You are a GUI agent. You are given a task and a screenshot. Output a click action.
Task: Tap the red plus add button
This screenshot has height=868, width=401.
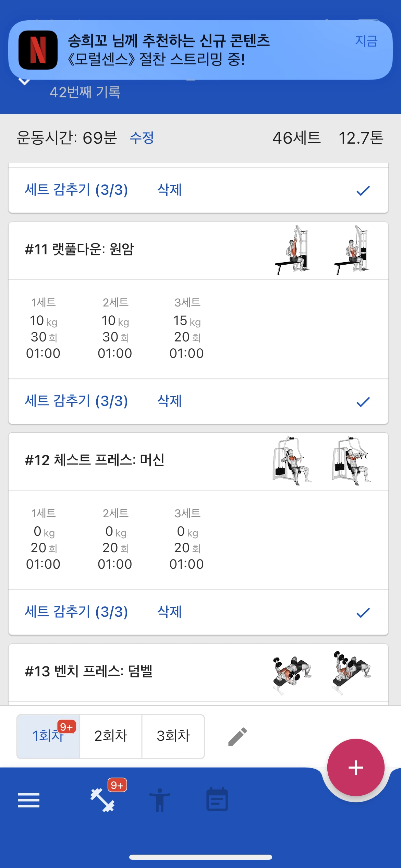coord(356,767)
